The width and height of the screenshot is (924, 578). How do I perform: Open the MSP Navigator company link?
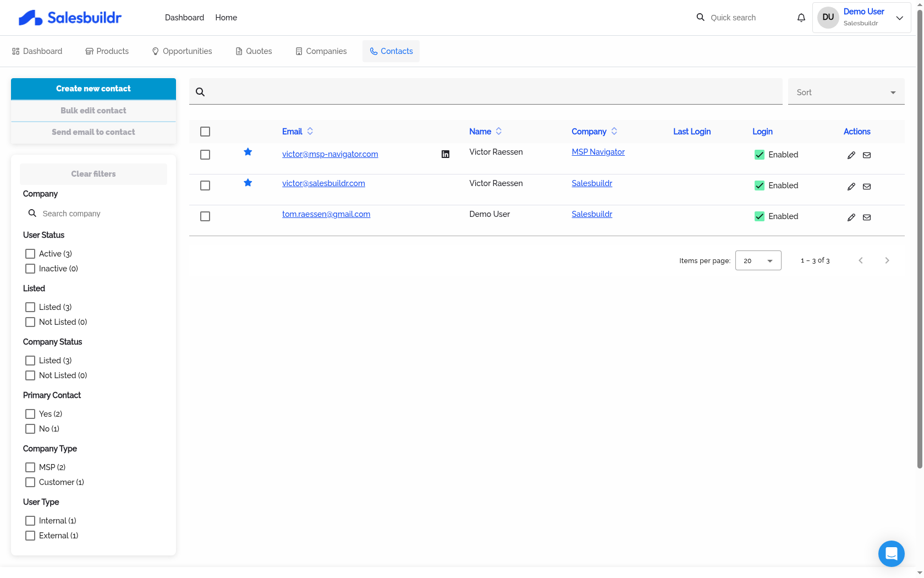tap(598, 152)
